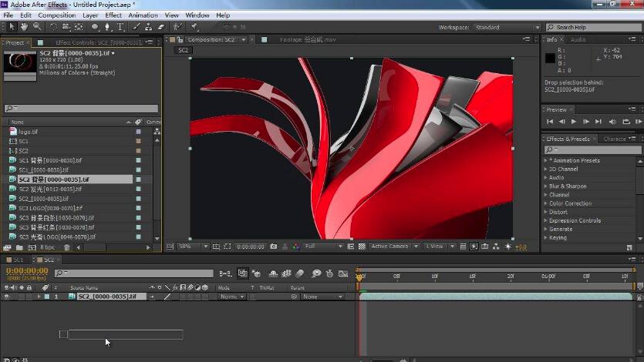Click the black color swatch in Info panel
Viewport: 644px width, 362px height.
pyautogui.click(x=550, y=58)
